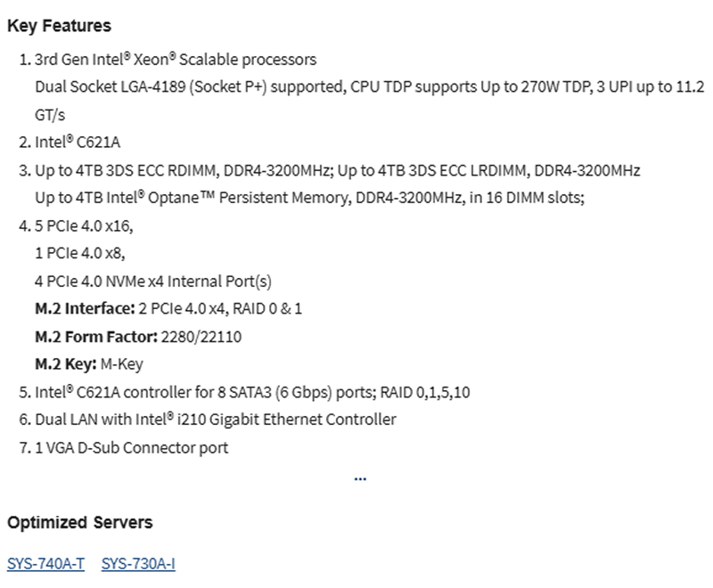Viewport: 713px width, 588px height.
Task: Click the Intel C621A chipset item
Action: pyautogui.click(x=78, y=143)
